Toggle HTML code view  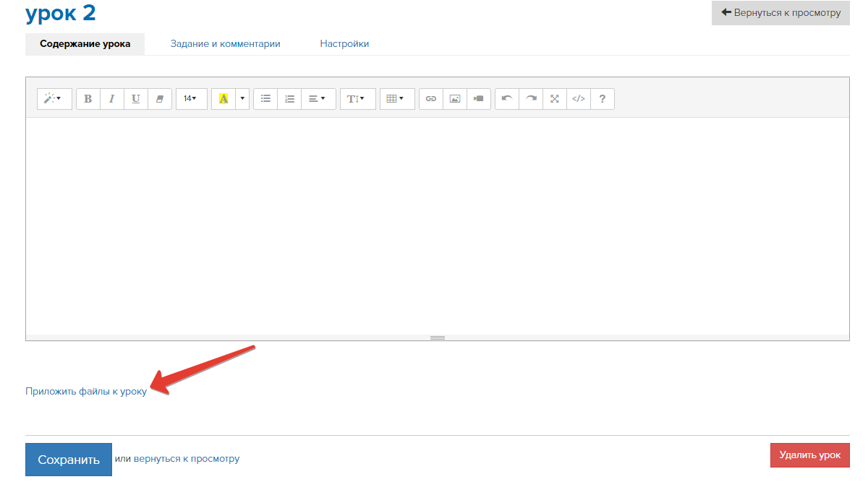[x=579, y=99]
